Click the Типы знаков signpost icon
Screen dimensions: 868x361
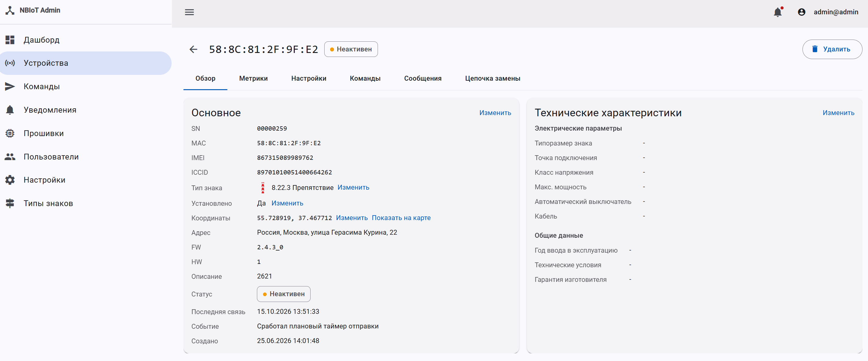[10, 203]
